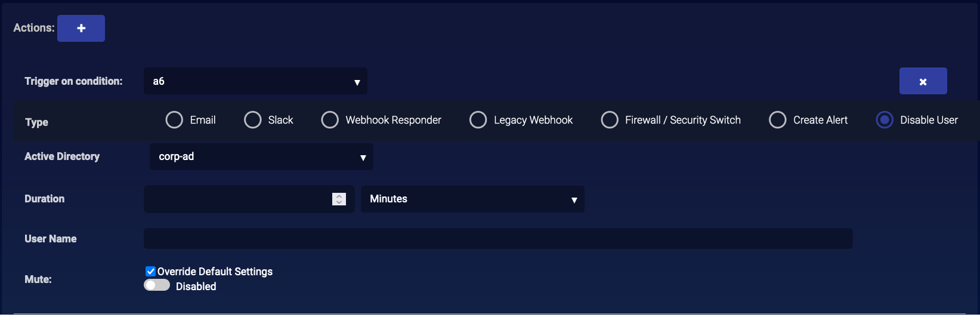Focus the User Name text field
This screenshot has height=320, width=980.
point(498,239)
